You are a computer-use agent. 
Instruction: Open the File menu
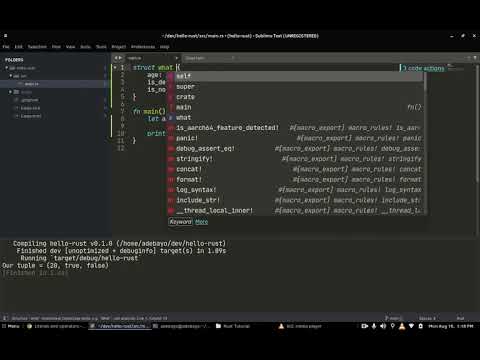[6, 47]
